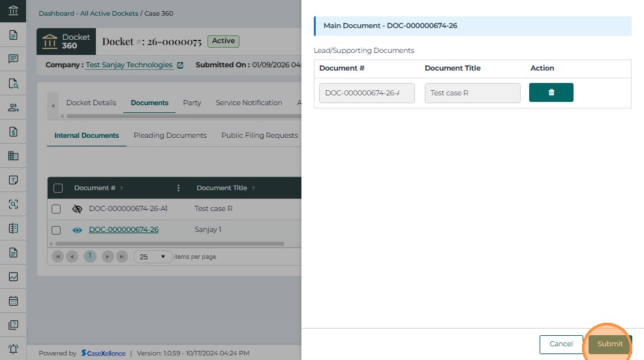
Task: Select the Documents tab
Action: 149,103
